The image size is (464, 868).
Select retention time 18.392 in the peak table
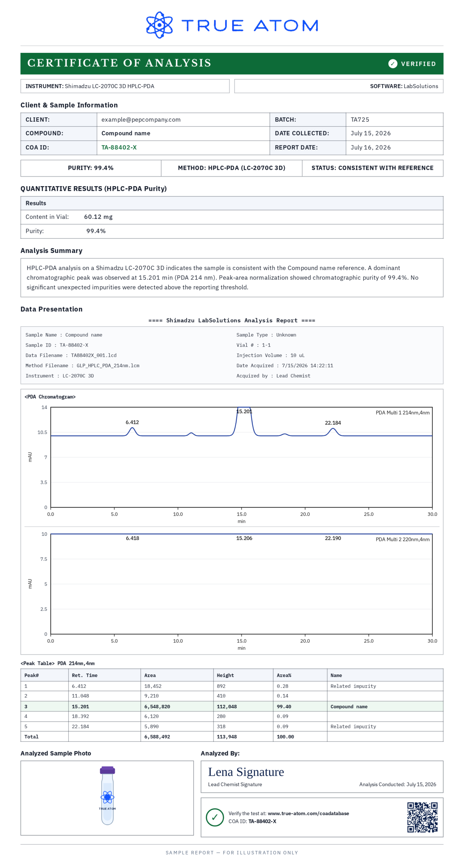(x=80, y=716)
